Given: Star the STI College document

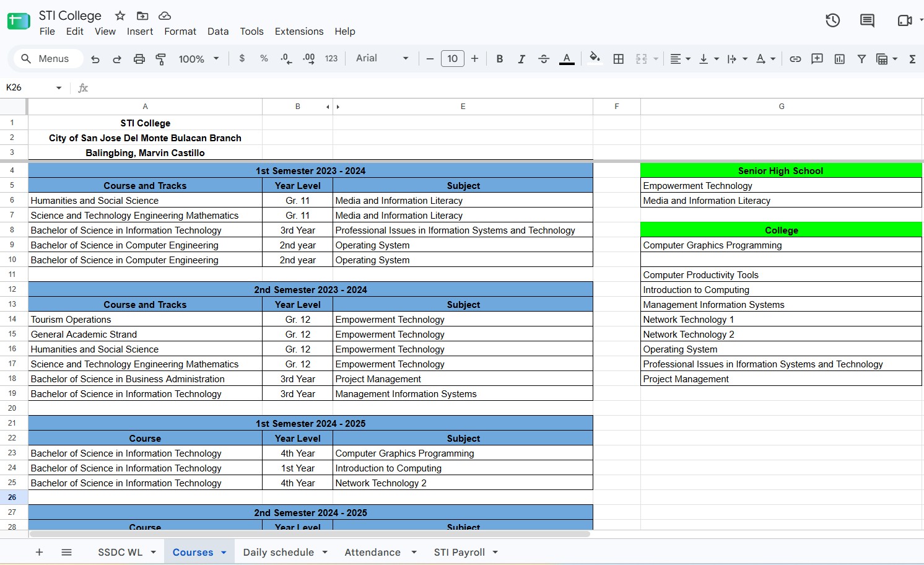Looking at the screenshot, I should 120,15.
